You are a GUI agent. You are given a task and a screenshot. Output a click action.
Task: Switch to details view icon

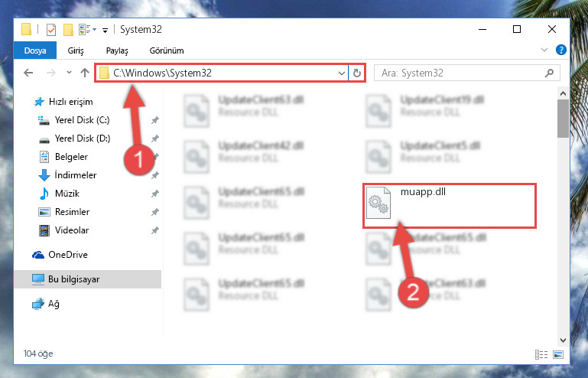(541, 354)
